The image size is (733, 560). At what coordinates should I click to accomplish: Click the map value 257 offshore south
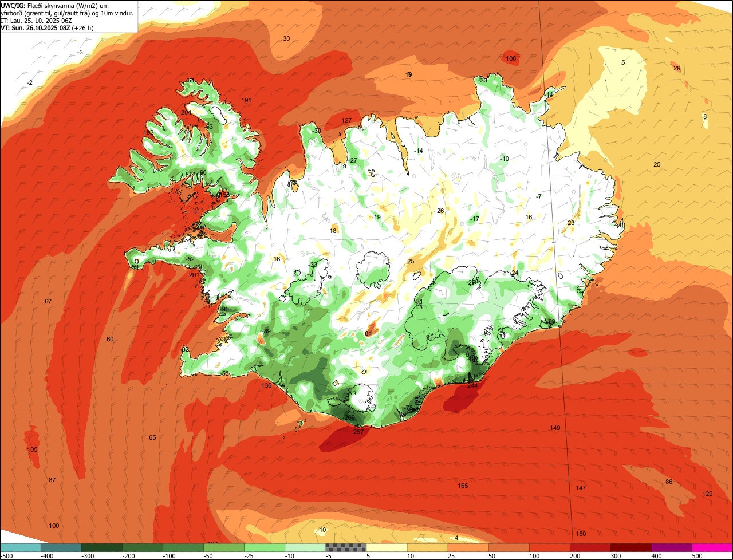(x=358, y=432)
